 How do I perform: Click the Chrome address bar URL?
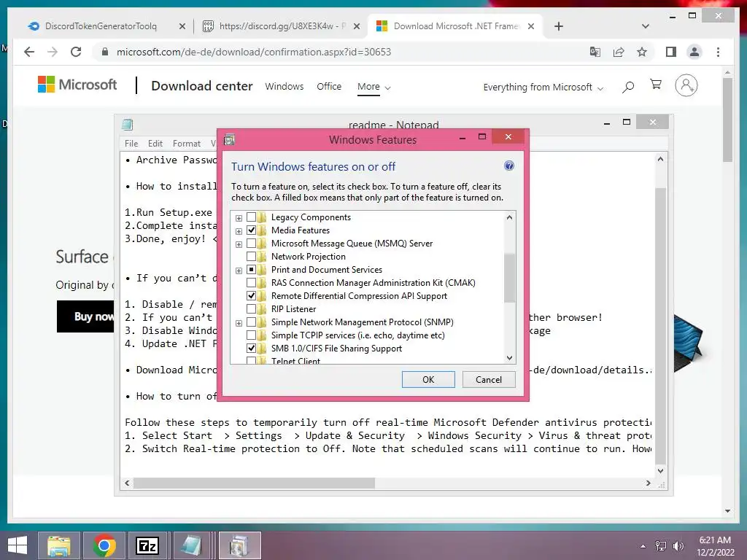253,52
